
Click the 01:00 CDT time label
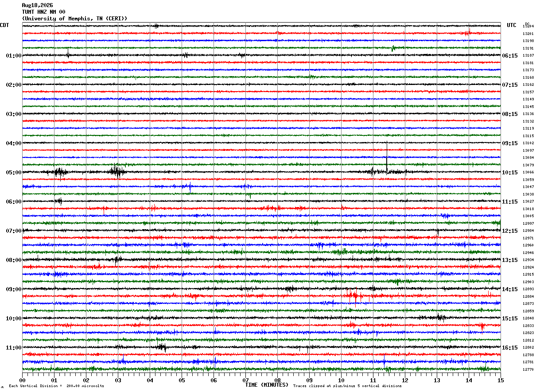(14, 56)
